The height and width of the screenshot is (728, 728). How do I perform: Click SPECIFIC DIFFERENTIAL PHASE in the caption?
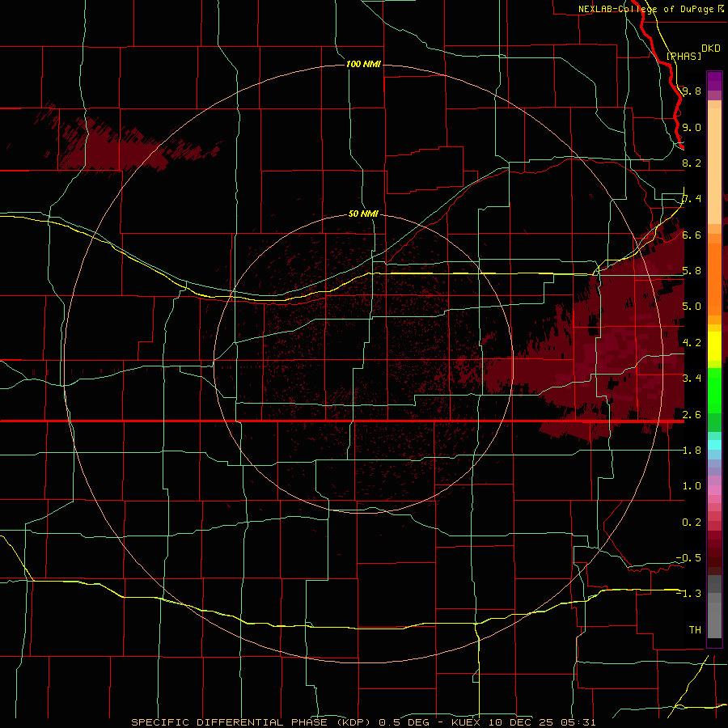[231, 722]
